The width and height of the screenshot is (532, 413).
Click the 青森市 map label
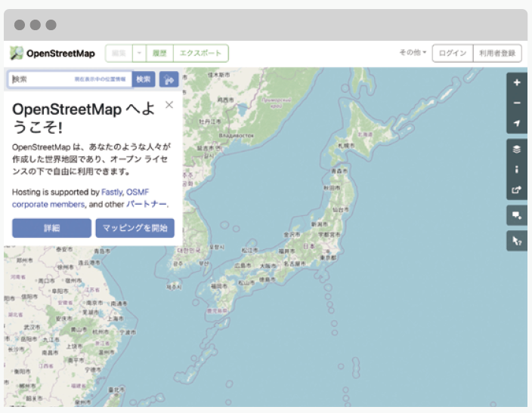point(339,171)
